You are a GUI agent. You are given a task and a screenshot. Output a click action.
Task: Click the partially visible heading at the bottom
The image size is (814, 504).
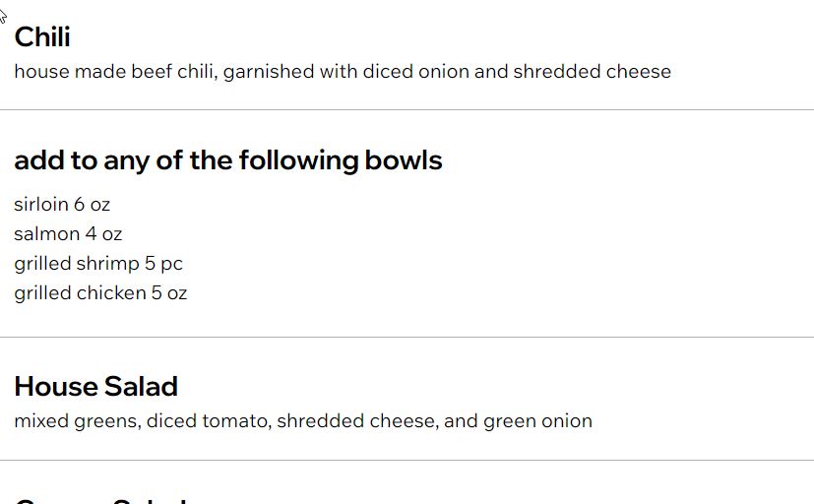tap(98, 499)
